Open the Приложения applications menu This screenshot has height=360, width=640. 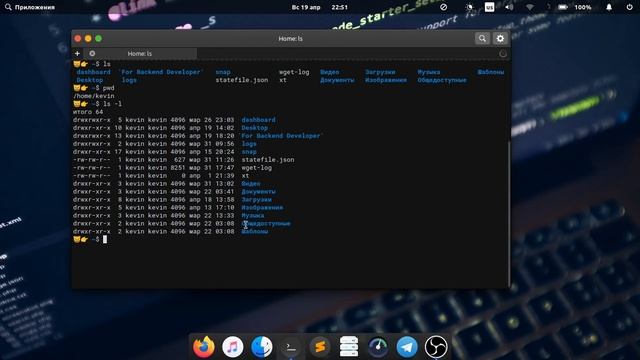pyautogui.click(x=30, y=7)
